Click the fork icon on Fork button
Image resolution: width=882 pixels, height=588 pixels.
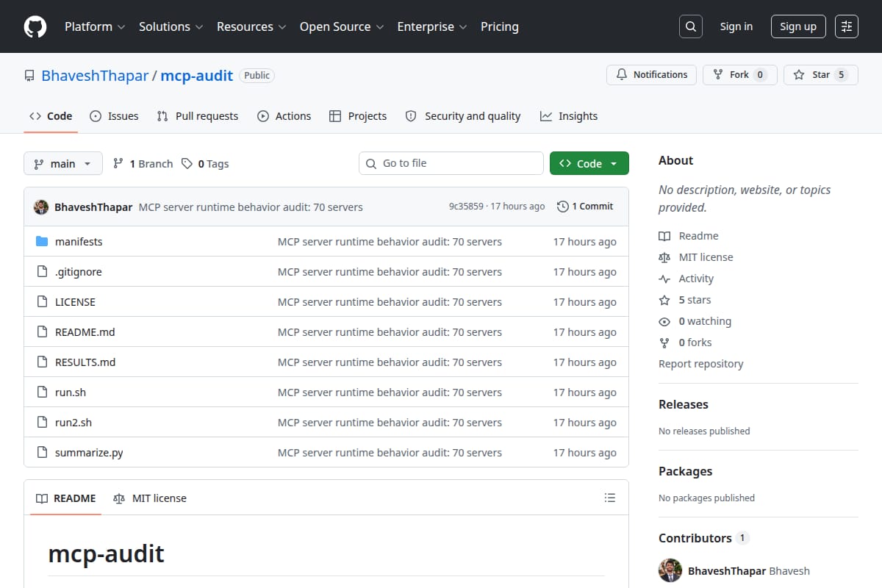tap(718, 75)
